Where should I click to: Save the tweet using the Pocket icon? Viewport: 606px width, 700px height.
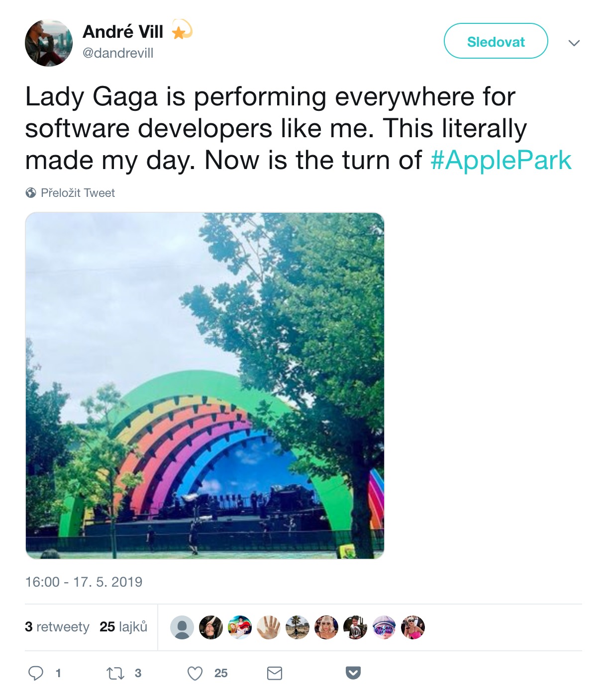coord(354,674)
